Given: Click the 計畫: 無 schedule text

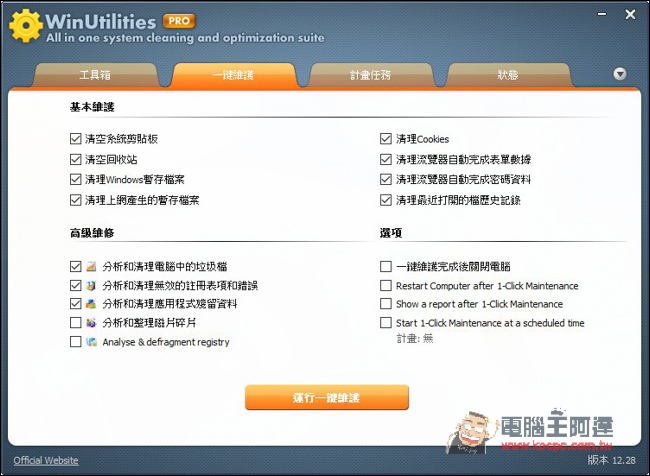Looking at the screenshot, I should (415, 338).
